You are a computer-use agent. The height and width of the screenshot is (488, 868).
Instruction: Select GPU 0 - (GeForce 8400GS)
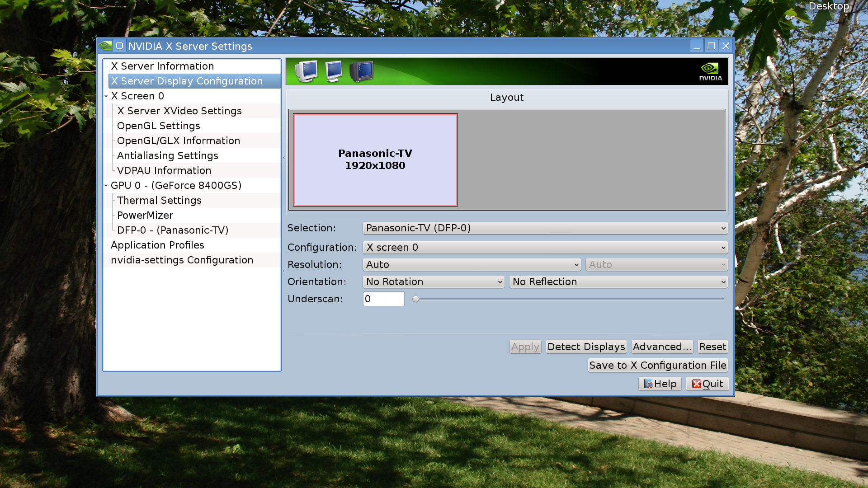coord(176,186)
